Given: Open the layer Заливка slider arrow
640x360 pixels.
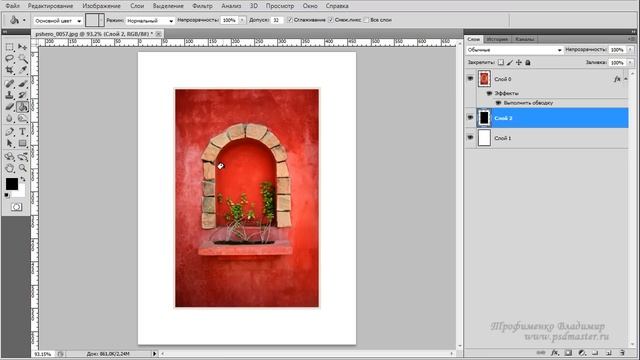Looking at the screenshot, I should coord(631,62).
